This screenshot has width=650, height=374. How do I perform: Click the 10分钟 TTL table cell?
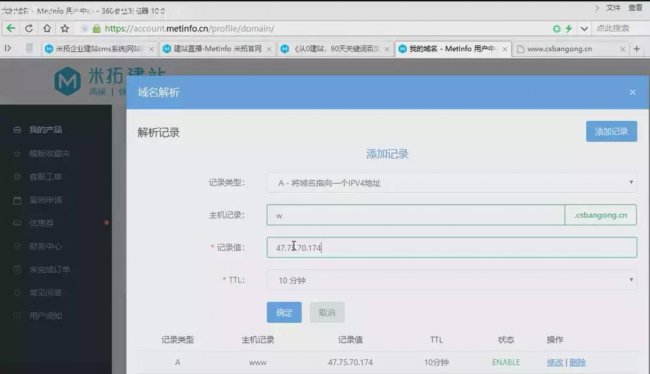(x=437, y=362)
